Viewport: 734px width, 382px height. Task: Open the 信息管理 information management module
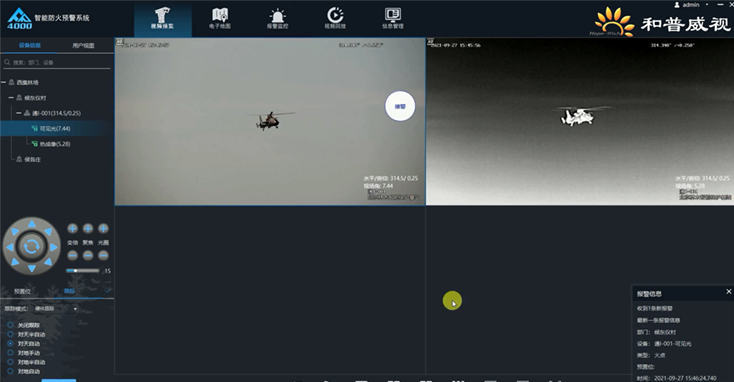click(x=393, y=18)
